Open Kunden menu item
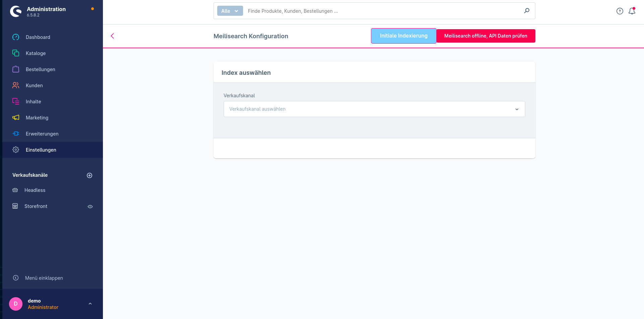 (x=53, y=86)
